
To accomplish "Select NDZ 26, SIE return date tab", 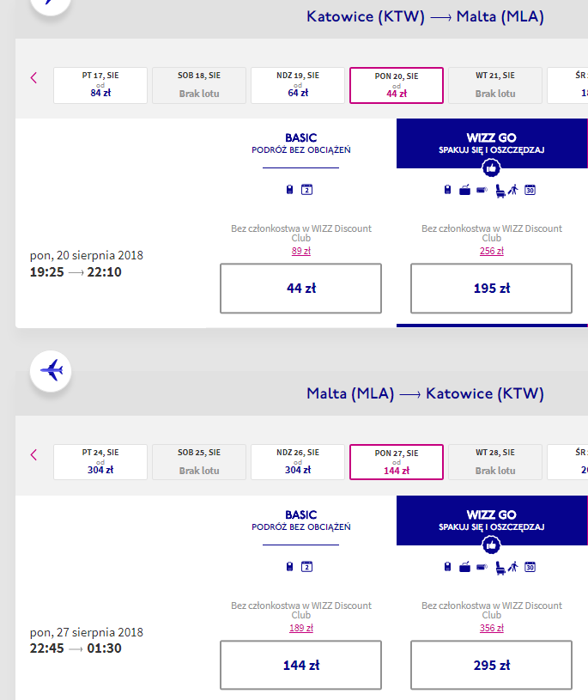I will tap(298, 462).
